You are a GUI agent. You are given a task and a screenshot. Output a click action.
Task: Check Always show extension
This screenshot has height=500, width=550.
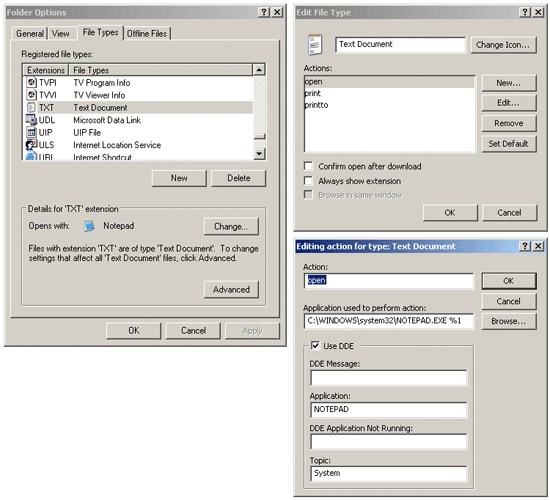point(308,181)
